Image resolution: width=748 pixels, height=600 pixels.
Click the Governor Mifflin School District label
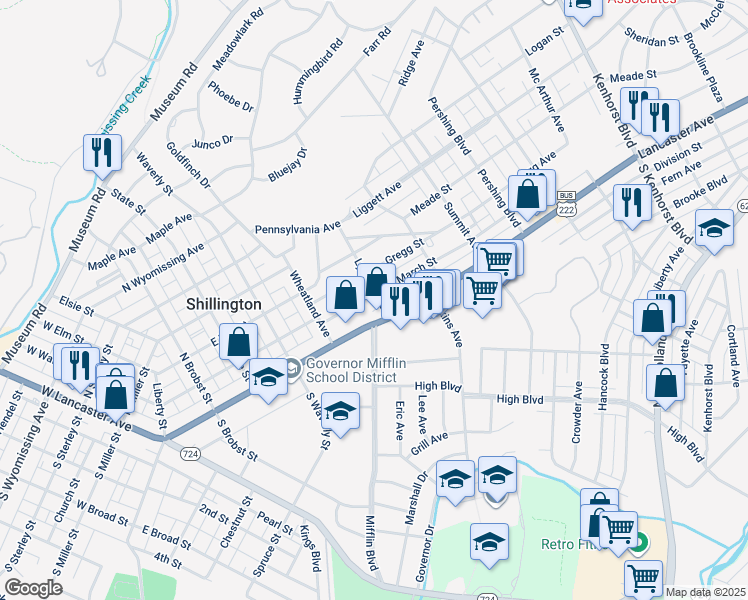pos(356,370)
